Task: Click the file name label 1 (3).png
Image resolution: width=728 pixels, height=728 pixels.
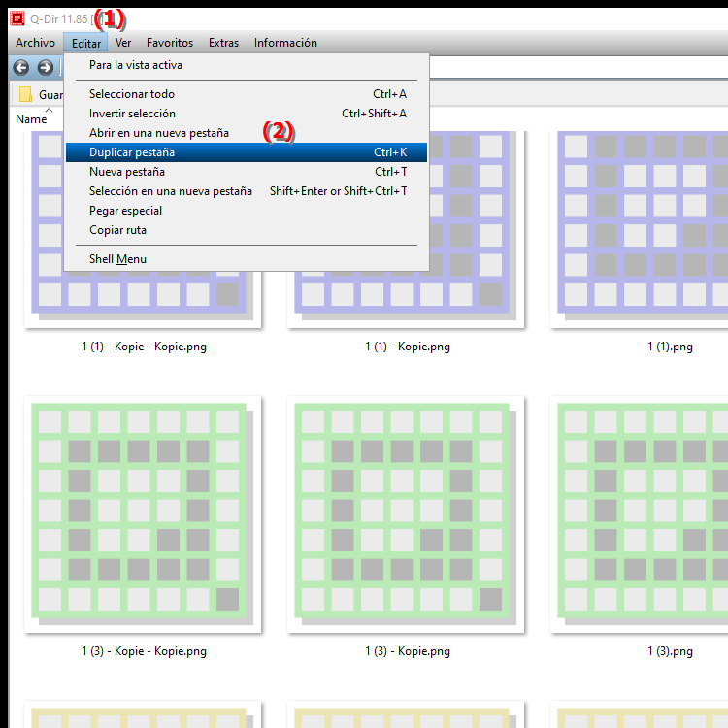Action: [x=670, y=651]
